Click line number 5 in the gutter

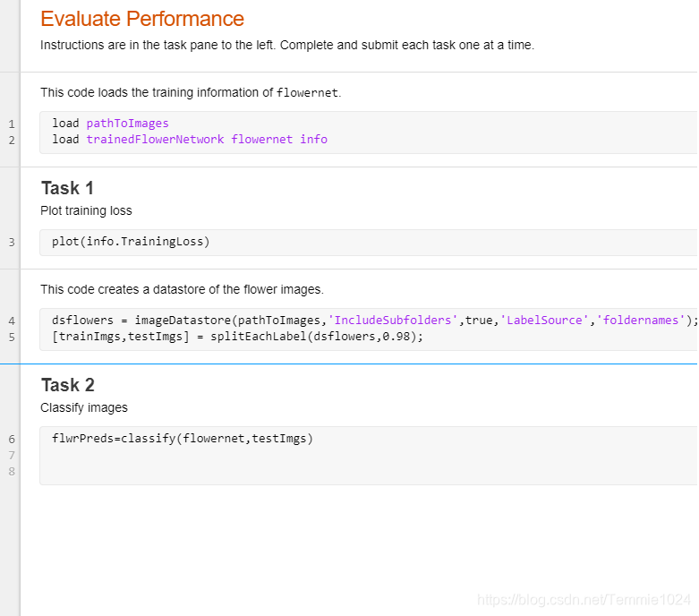(x=12, y=338)
